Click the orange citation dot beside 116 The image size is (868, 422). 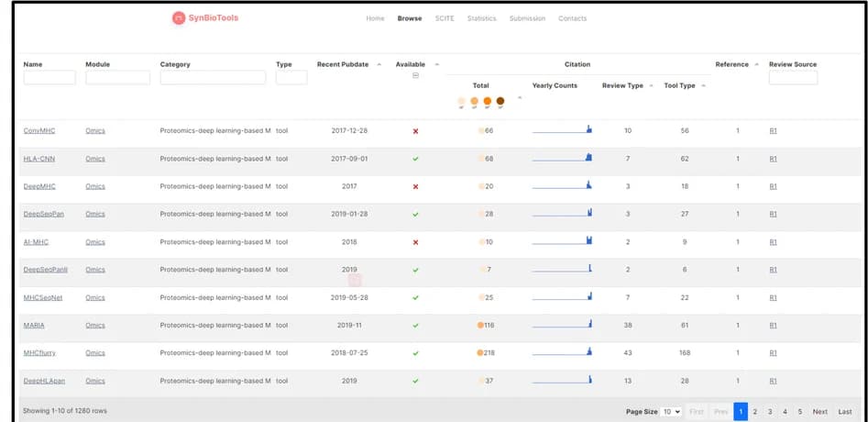(480, 325)
